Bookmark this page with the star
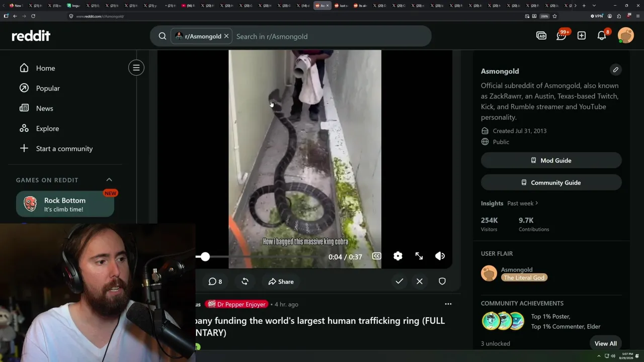This screenshot has width=644, height=362. 554,16
